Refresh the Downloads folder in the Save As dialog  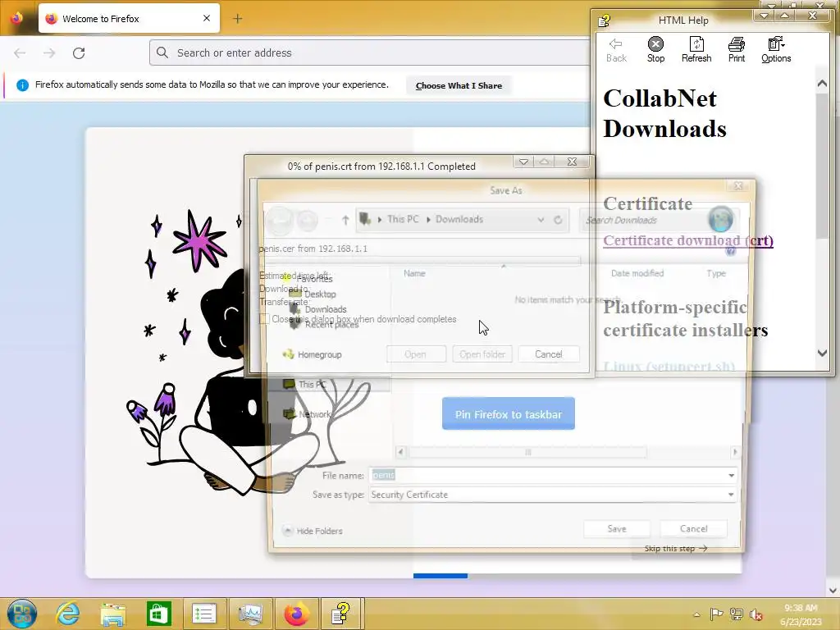coord(558,220)
